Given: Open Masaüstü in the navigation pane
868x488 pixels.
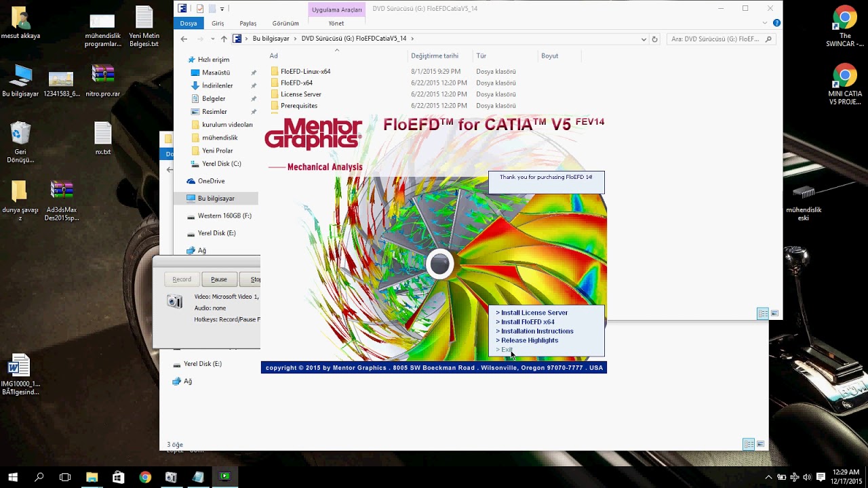Looking at the screenshot, I should 216,73.
